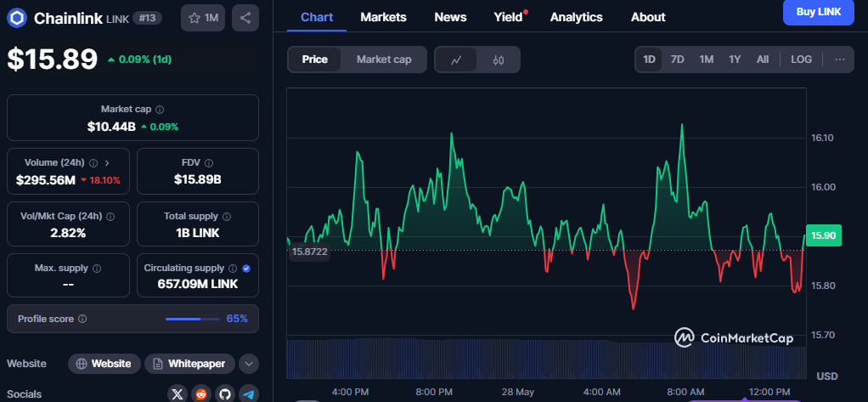Show Volume (24h) info icon

pyautogui.click(x=93, y=163)
